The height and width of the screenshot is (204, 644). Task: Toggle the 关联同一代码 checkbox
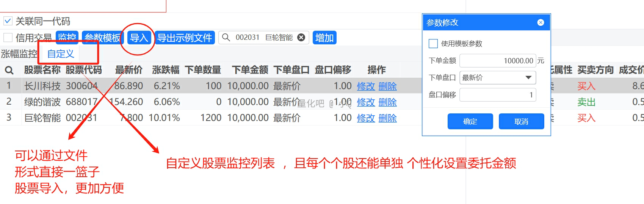[8, 21]
